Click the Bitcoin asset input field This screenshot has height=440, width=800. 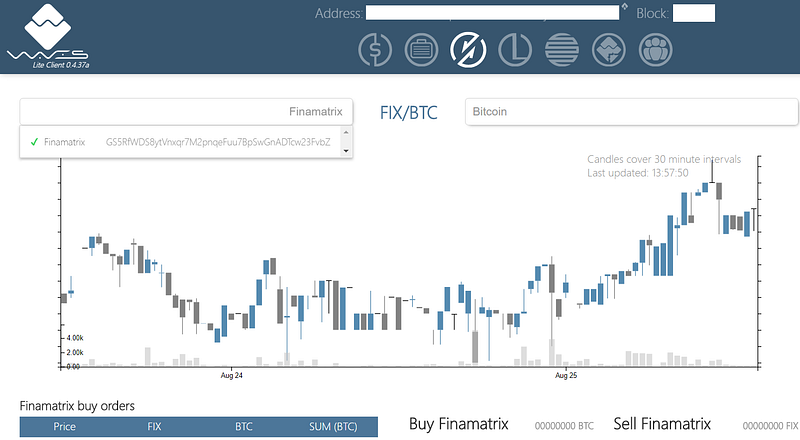632,112
